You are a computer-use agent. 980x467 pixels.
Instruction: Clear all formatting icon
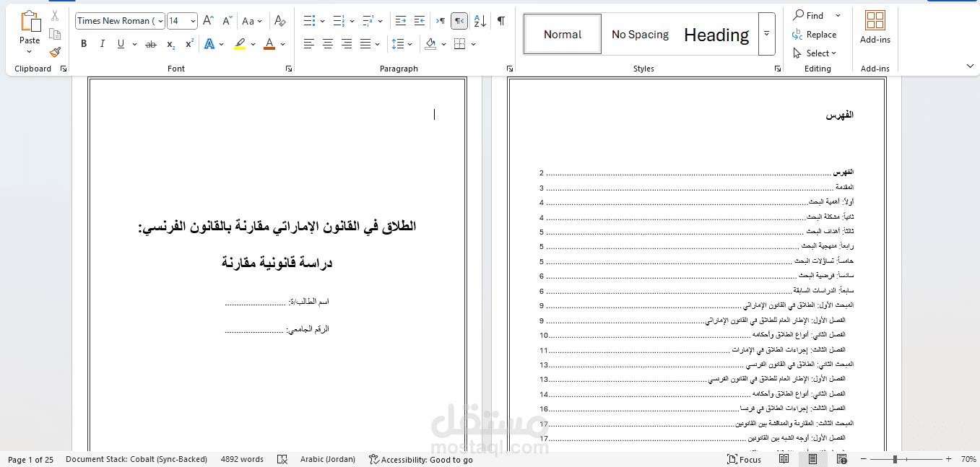click(280, 21)
